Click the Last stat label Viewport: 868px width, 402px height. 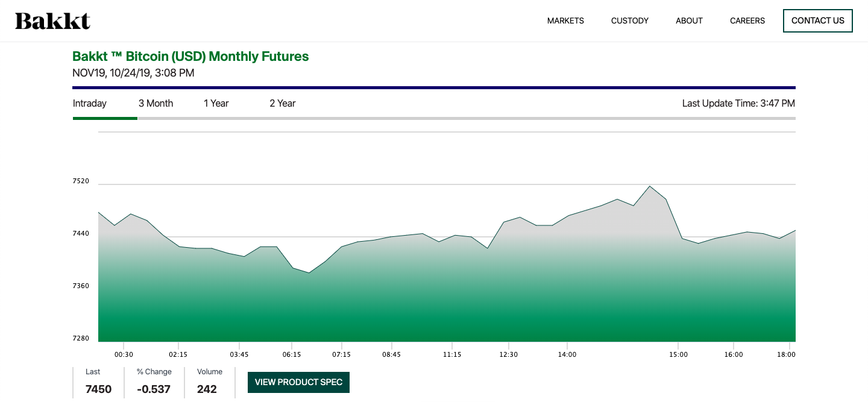click(93, 372)
